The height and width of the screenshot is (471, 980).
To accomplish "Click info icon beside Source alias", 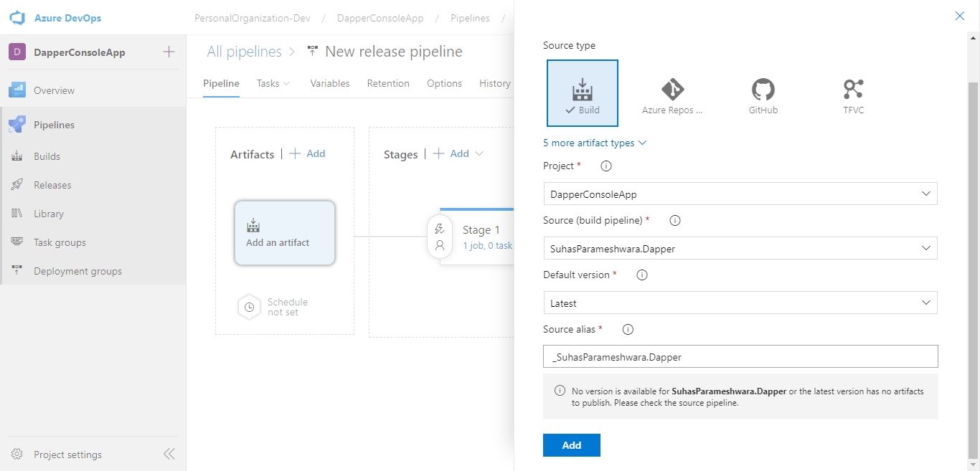I will click(x=628, y=330).
